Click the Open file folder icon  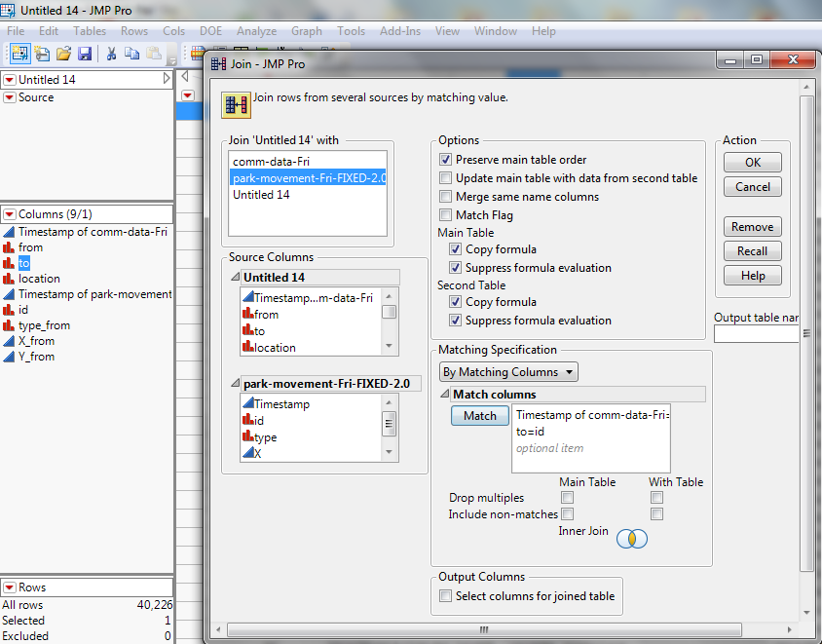pyautogui.click(x=63, y=54)
